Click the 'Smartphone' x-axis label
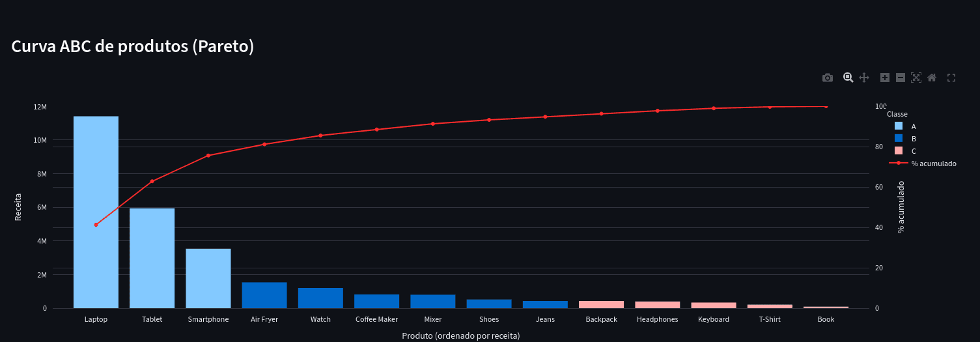Screen dimensions: 980x342 (x=208, y=319)
